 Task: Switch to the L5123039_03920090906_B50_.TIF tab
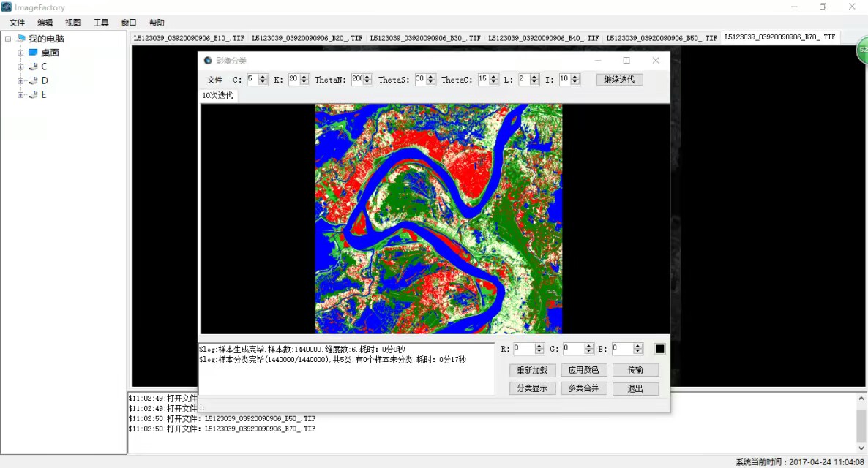click(x=662, y=38)
